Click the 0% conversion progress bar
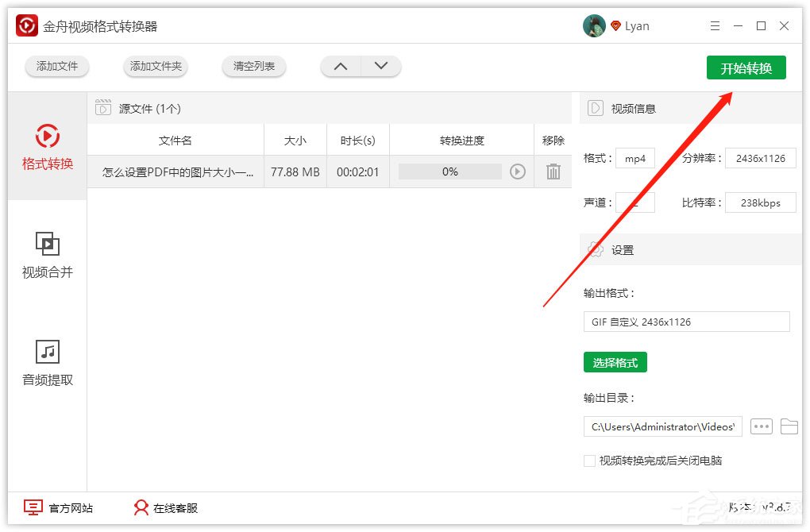Screen dimensions: 810x532 451,172
